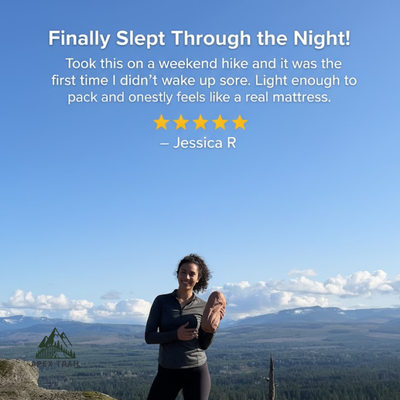Image resolution: width=400 pixels, height=400 pixels.
Task: Select the fifth and last rating star
Action: click(240, 122)
